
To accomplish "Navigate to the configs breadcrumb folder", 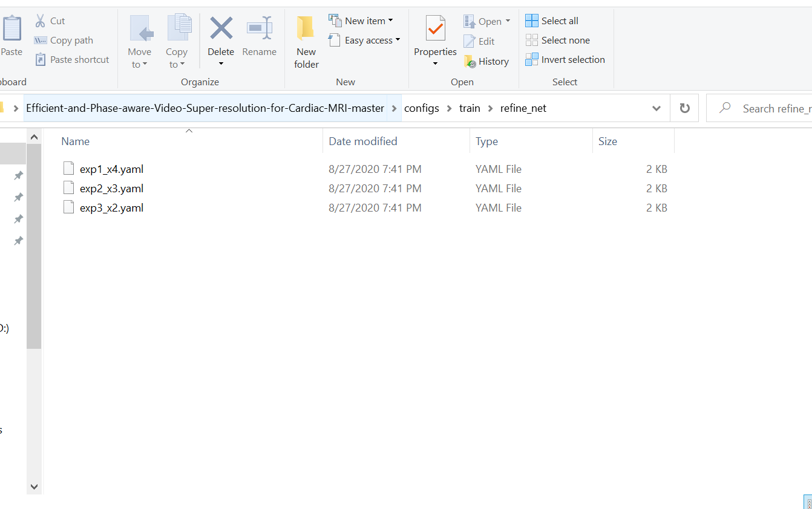I will [422, 108].
